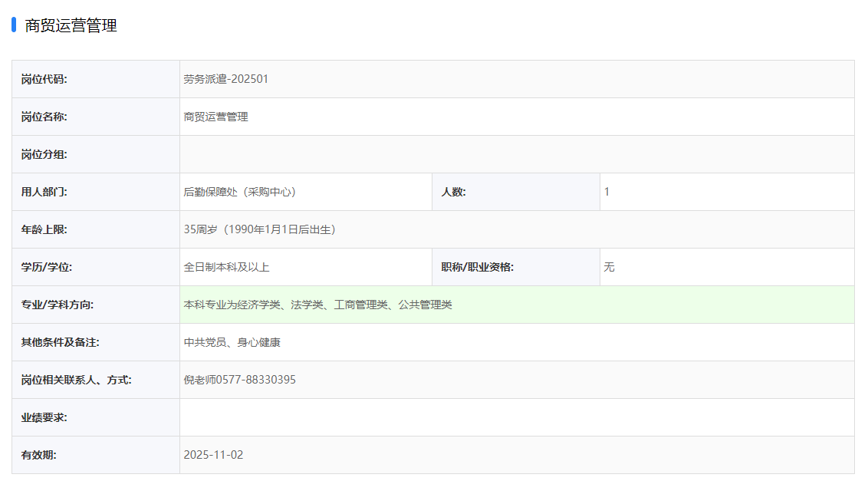This screenshot has width=868, height=481.
Task: Select the 劳务派遣-202501 job code value
Action: coord(226,79)
